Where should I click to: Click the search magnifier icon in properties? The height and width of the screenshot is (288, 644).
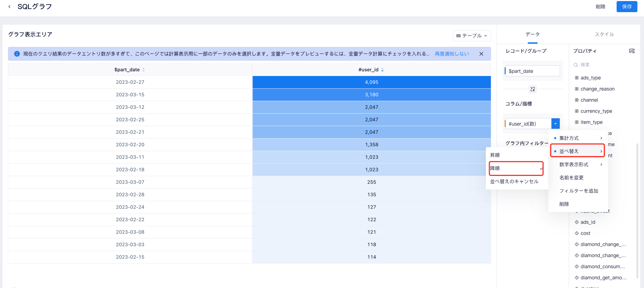[576, 65]
